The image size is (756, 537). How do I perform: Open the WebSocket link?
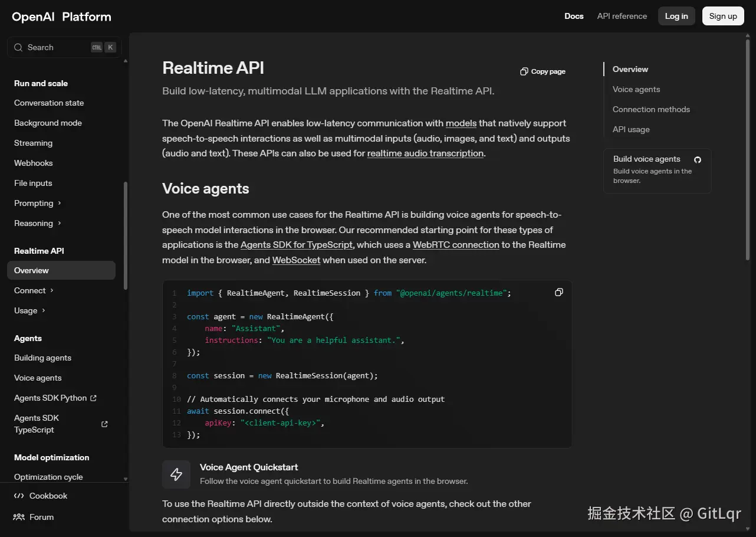[296, 260]
